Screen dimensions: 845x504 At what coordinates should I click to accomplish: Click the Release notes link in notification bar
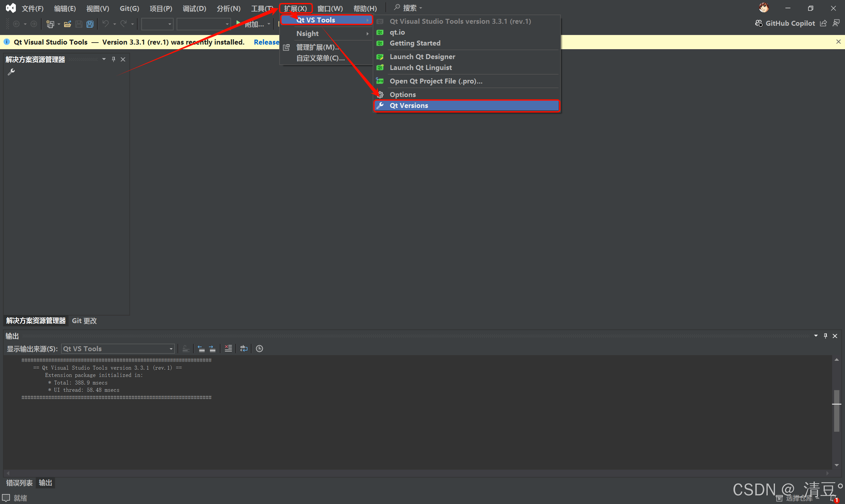266,42
